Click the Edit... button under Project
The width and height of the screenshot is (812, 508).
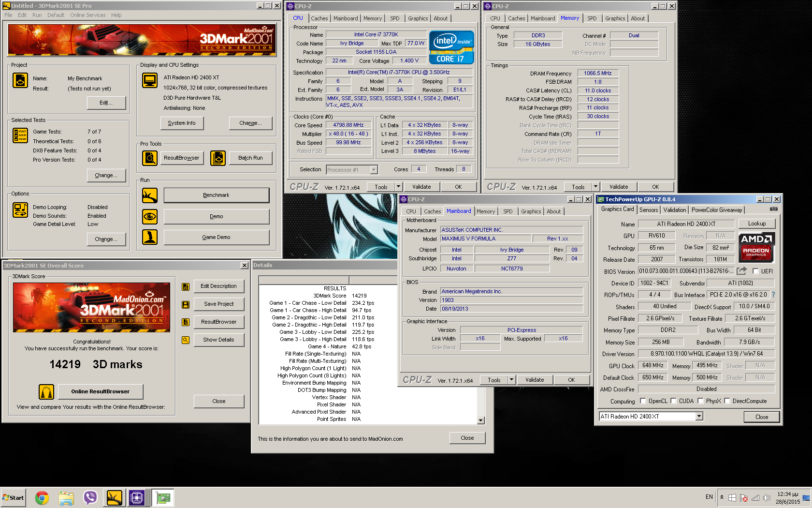[106, 103]
